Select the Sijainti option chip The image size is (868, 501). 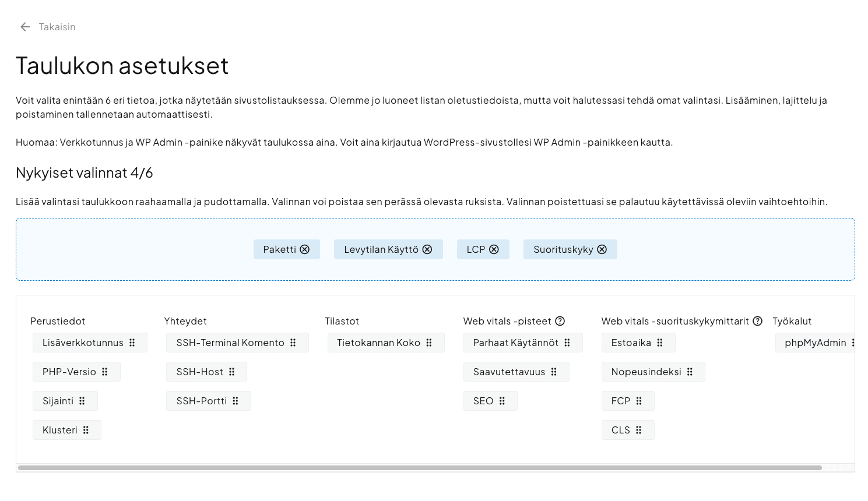click(58, 401)
